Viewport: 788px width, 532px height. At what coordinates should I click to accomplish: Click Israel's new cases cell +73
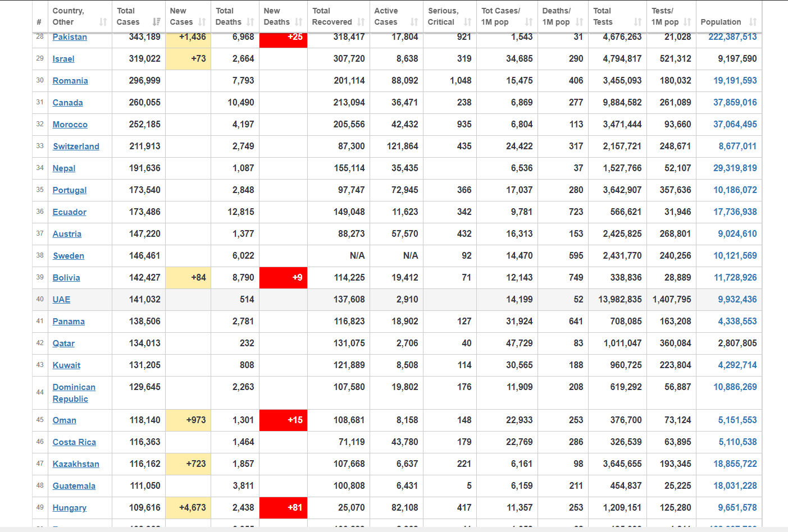(188, 59)
